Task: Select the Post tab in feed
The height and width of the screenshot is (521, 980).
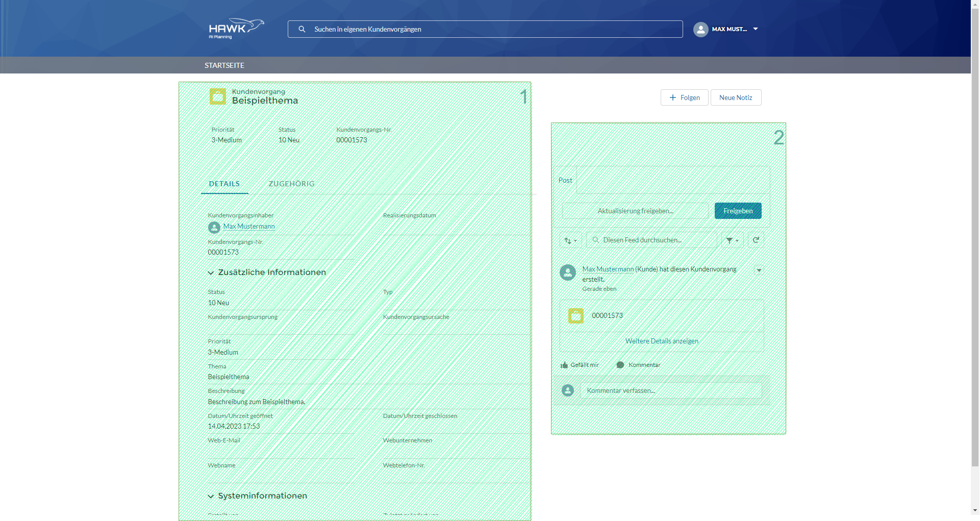Action: point(565,180)
